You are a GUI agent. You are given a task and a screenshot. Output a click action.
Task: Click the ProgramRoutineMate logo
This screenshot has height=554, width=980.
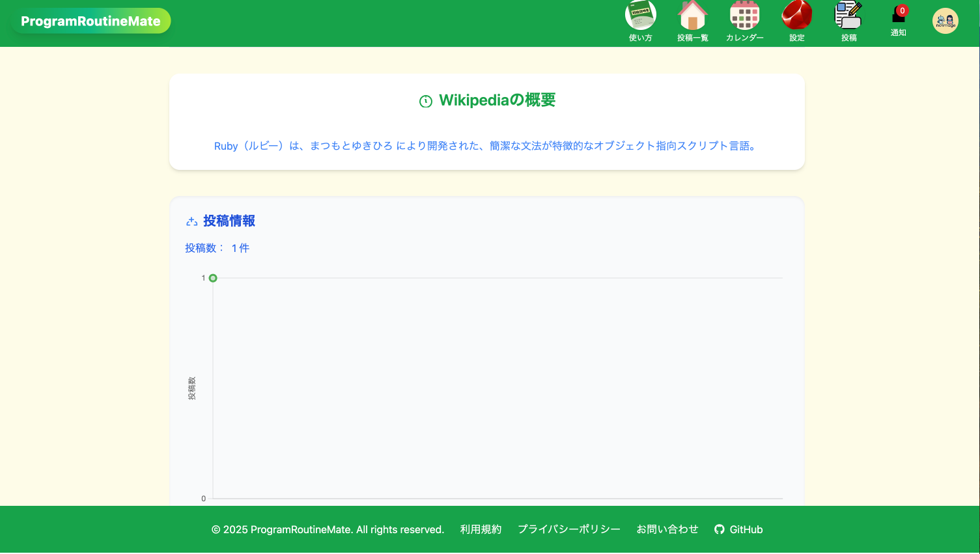pos(91,21)
